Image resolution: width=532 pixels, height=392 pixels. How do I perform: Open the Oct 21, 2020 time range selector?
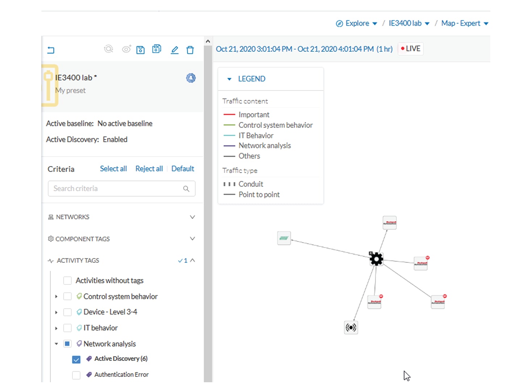tap(304, 49)
